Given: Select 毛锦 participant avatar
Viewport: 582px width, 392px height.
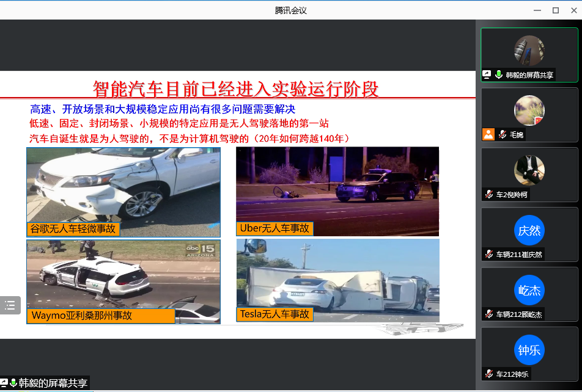Looking at the screenshot, I should (529, 111).
